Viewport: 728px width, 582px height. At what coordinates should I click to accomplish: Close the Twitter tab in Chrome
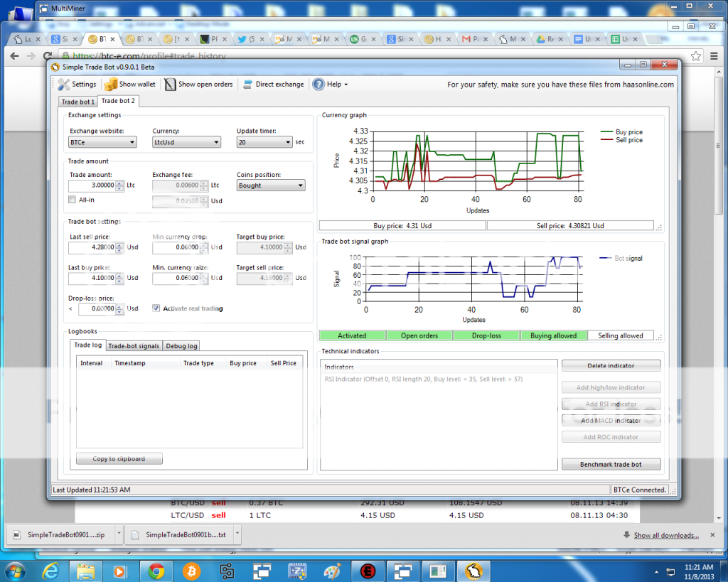click(262, 40)
